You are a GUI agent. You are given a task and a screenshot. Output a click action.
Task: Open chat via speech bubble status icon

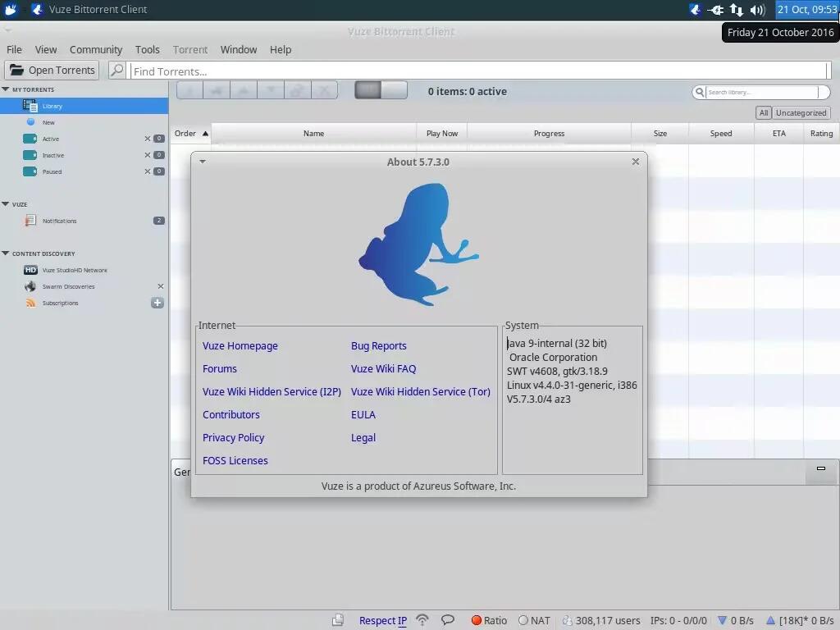tap(447, 620)
